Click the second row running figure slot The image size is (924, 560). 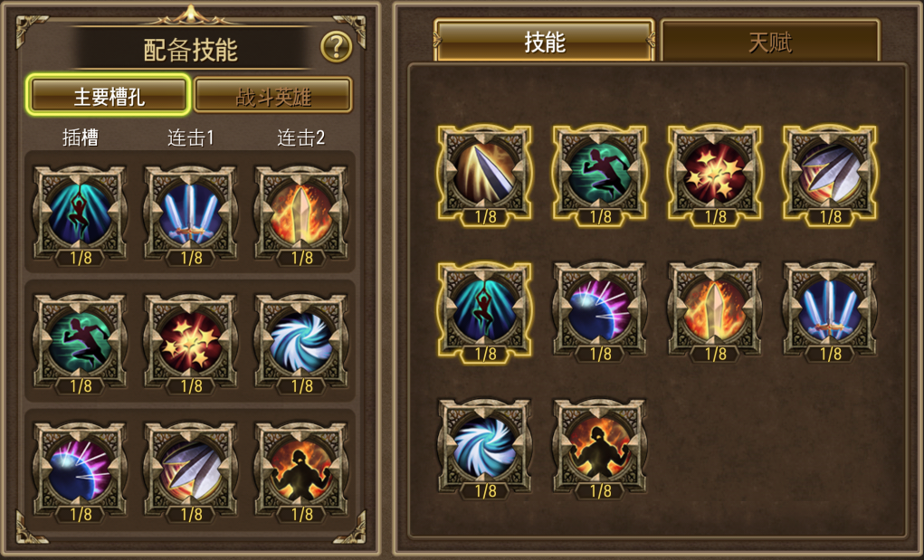coord(81,343)
